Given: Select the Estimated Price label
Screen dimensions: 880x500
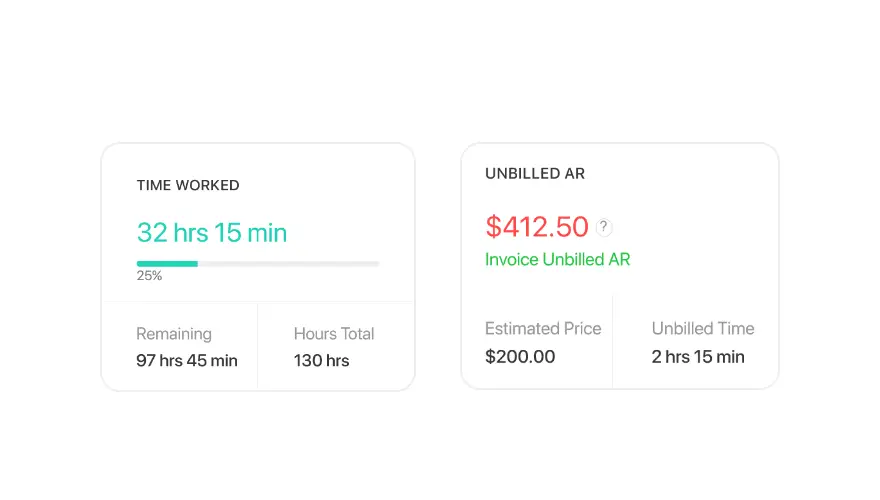Looking at the screenshot, I should coord(543,328).
